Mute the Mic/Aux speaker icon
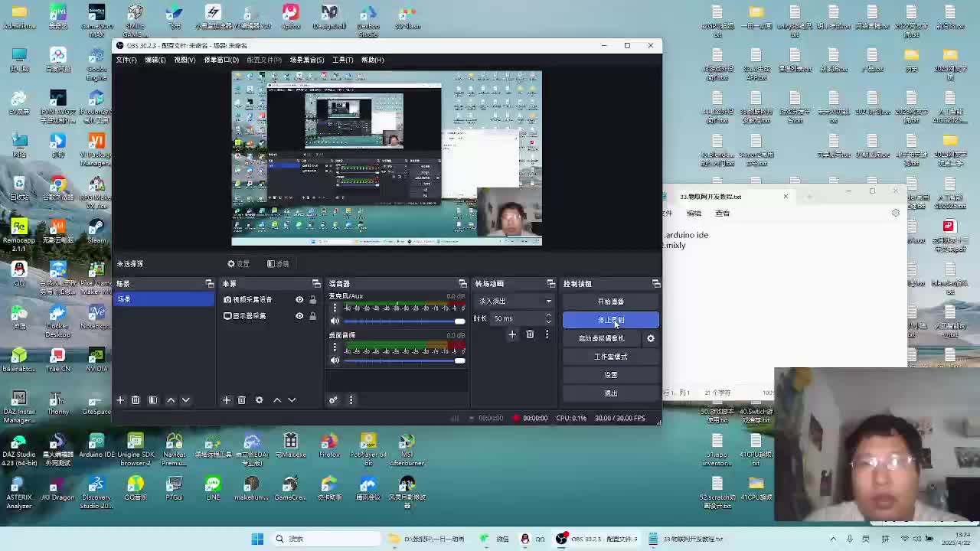This screenshot has width=980, height=551. tap(335, 321)
